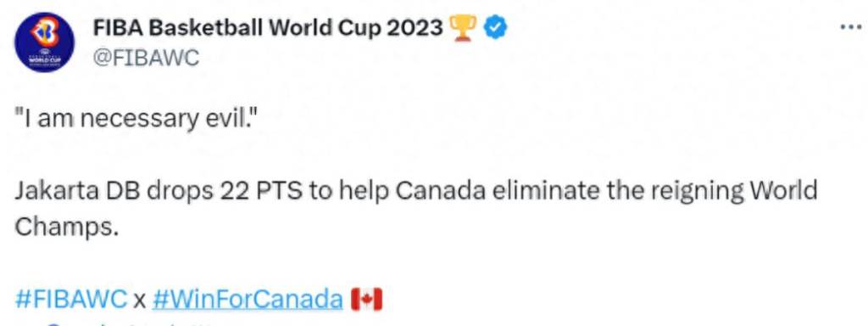Click the trophy emoji beside account name
This screenshot has width=868, height=326.
[462, 28]
